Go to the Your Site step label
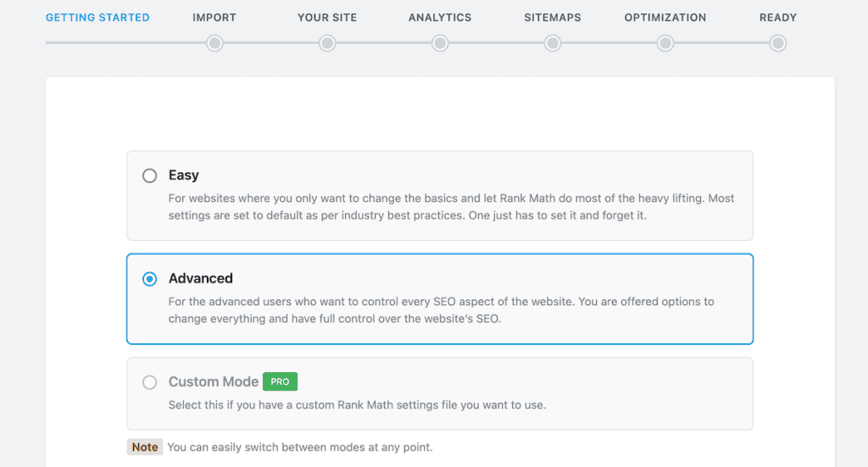The width and height of the screenshot is (868, 467). (327, 18)
